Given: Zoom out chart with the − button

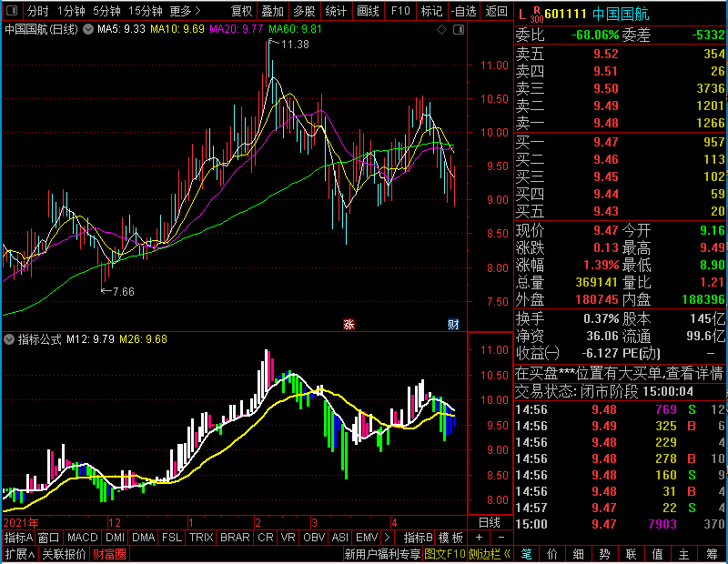Looking at the screenshot, I should tap(501, 538).
